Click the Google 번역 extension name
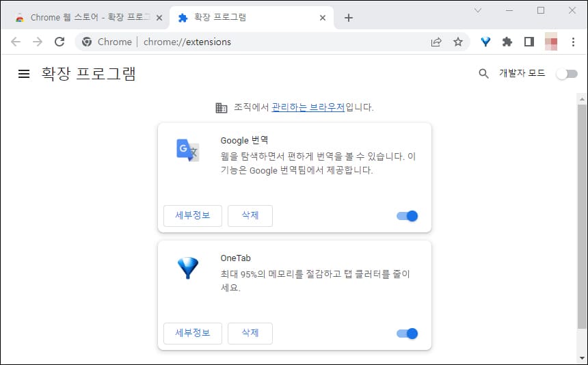 [x=244, y=140]
